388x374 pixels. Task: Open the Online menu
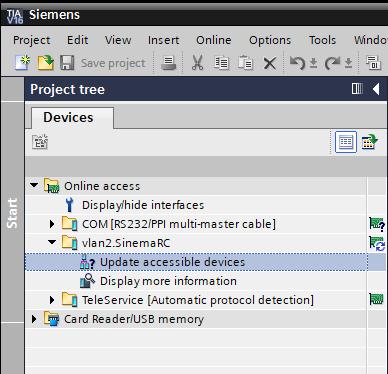pos(214,40)
